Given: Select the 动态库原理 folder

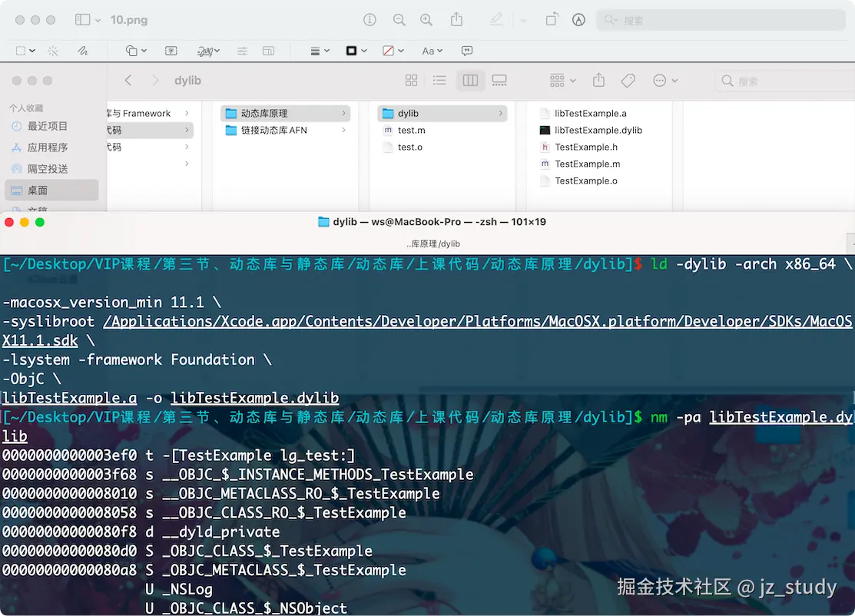Looking at the screenshot, I should click(285, 114).
